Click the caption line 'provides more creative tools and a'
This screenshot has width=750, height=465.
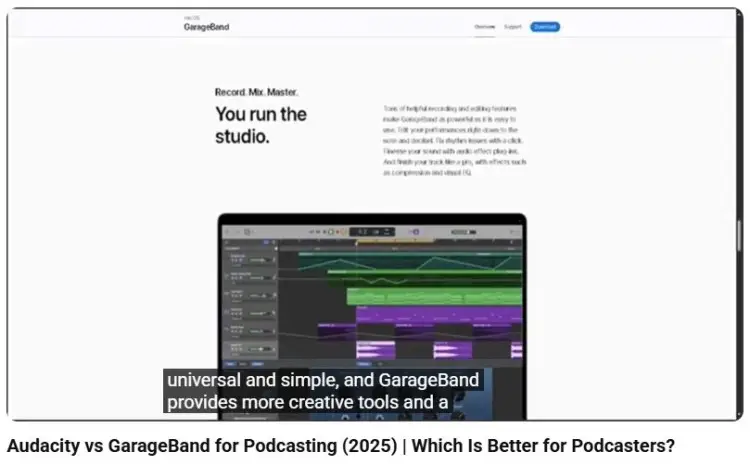point(308,402)
